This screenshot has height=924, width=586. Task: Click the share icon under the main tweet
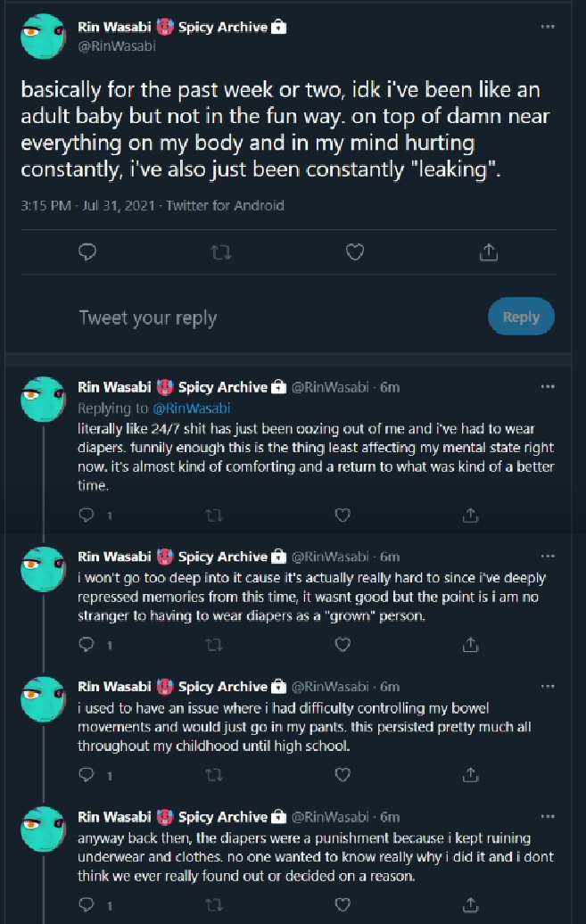pos(489,252)
